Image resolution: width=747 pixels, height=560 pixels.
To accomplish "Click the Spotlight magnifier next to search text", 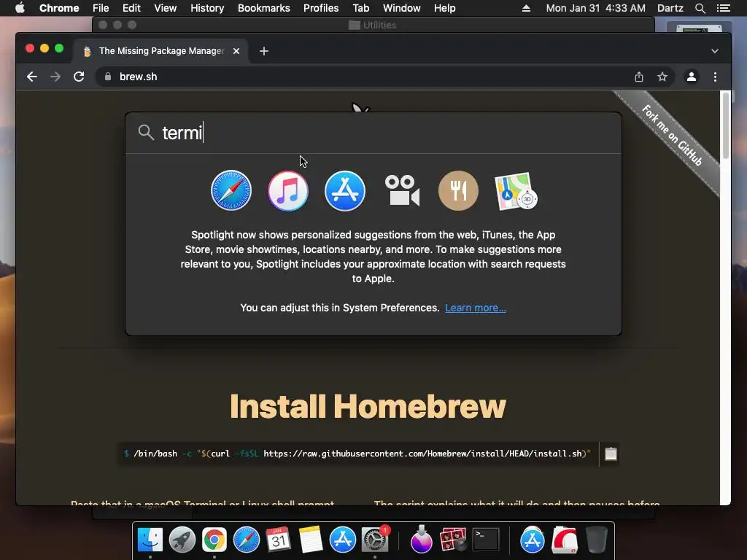I will (x=146, y=133).
